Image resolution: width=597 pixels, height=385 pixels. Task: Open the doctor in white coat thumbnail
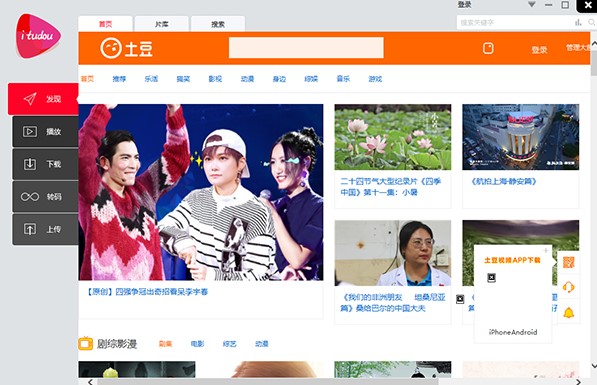click(x=393, y=253)
